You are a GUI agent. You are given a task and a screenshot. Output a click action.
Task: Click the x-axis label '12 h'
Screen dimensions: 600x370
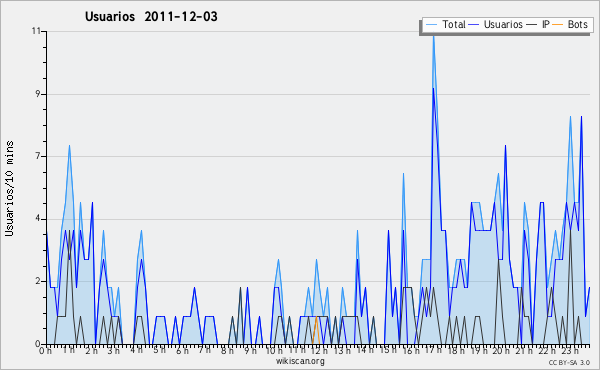tap(319, 350)
